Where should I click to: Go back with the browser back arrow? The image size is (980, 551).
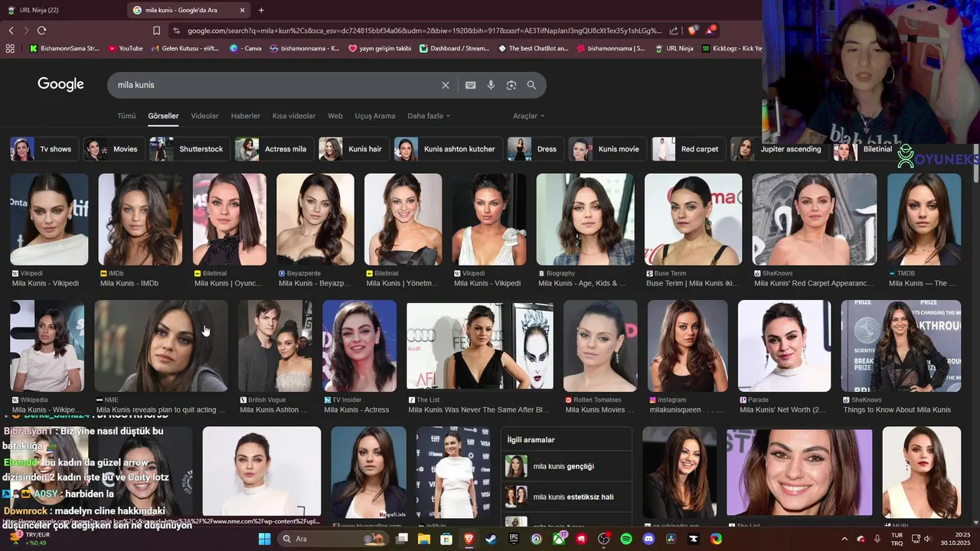[11, 31]
